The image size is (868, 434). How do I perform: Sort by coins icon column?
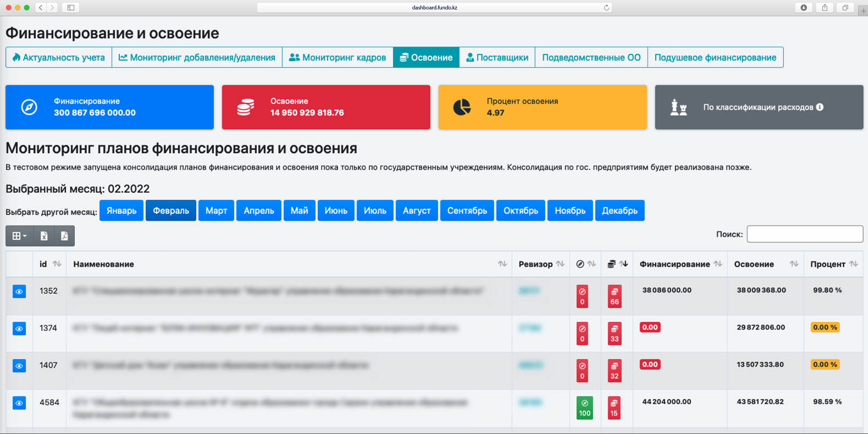[x=617, y=264]
